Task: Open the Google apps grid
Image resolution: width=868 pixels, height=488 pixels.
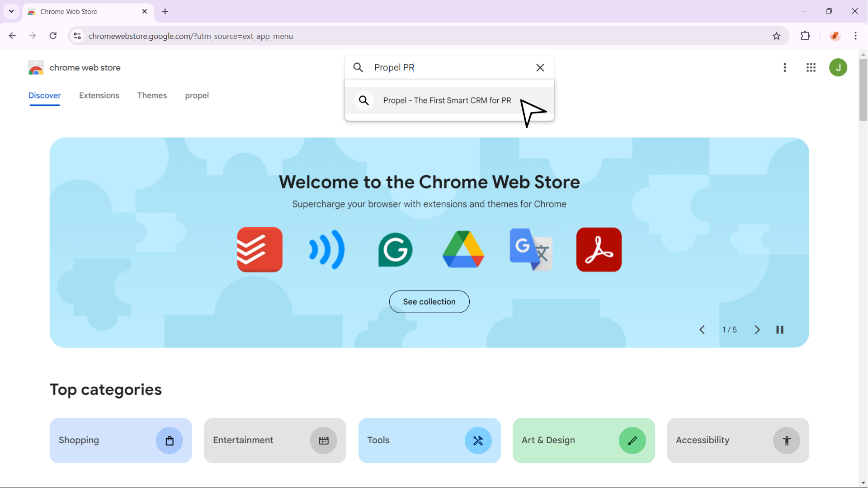Action: click(811, 67)
